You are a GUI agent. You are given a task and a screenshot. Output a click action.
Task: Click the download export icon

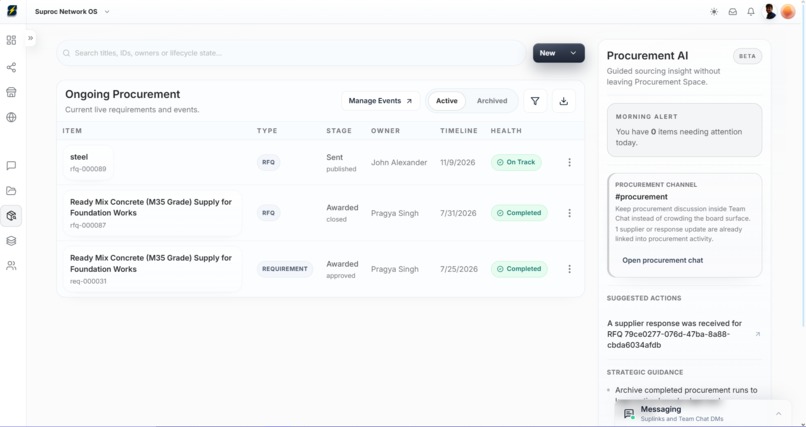coord(564,101)
